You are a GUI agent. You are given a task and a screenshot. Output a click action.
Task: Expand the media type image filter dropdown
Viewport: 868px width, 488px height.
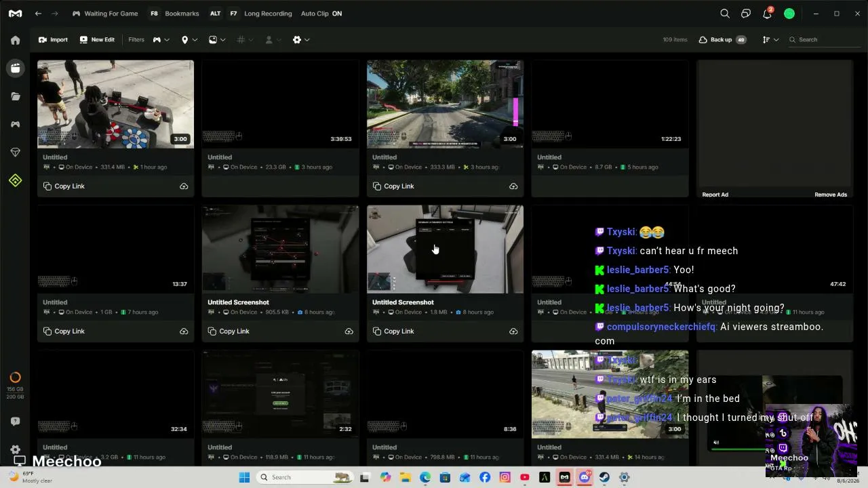click(x=217, y=40)
